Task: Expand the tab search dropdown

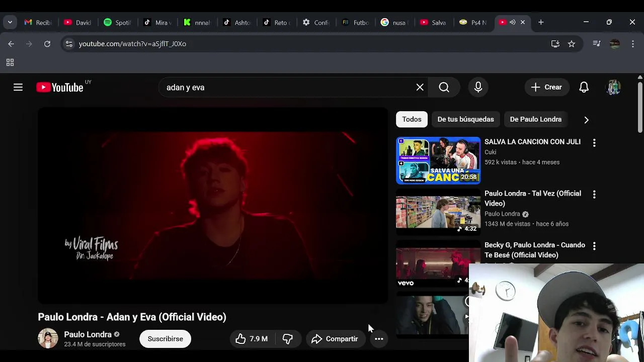Action: point(10,22)
